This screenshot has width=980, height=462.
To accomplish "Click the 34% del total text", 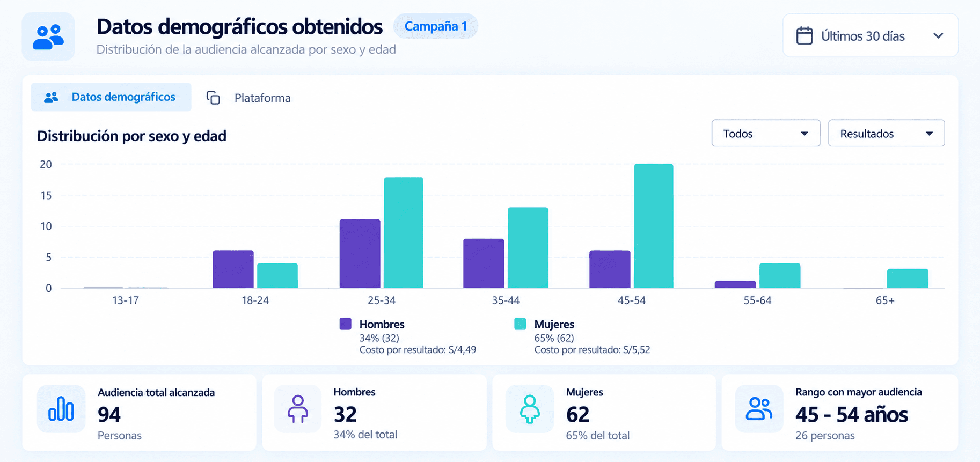I will pos(365,435).
